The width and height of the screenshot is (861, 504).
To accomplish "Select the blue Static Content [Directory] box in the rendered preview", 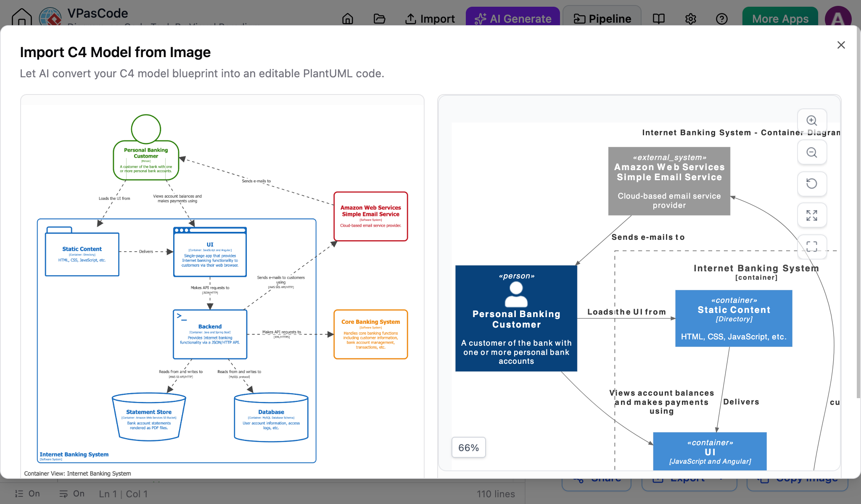I will click(x=734, y=318).
